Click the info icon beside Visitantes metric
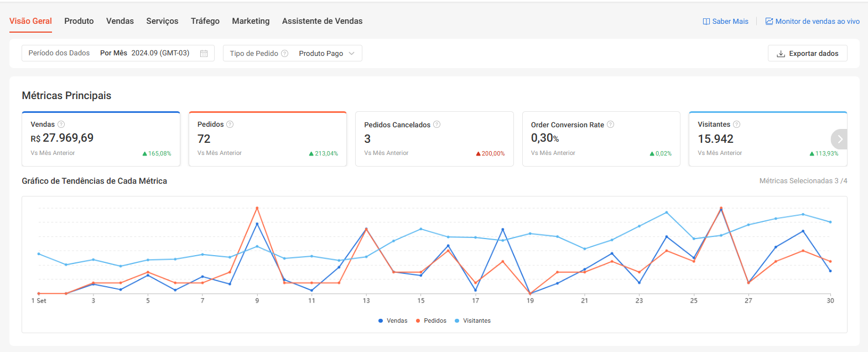The height and width of the screenshot is (352, 868). pyautogui.click(x=736, y=125)
